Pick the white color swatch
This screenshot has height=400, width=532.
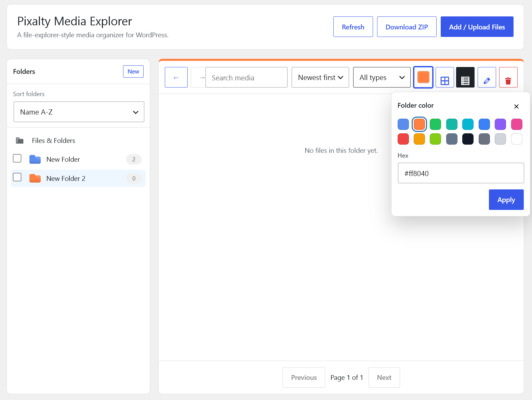tap(517, 139)
